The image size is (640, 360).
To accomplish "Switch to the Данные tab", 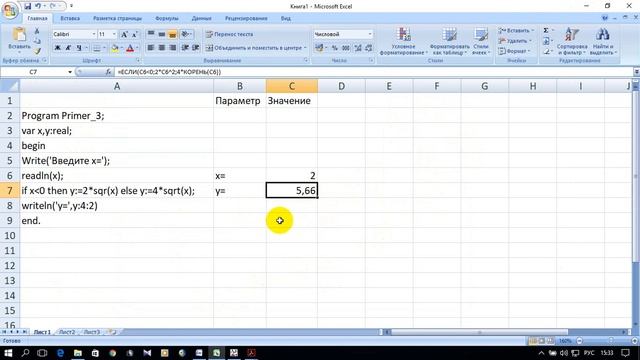I will pos(201,18).
